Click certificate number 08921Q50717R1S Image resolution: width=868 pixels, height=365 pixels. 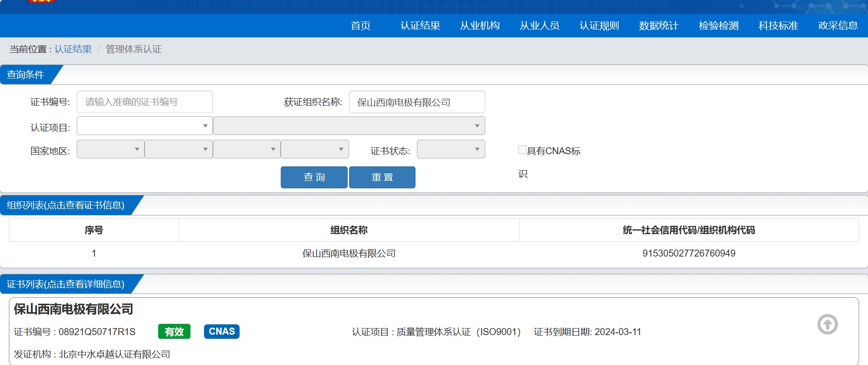pyautogui.click(x=97, y=332)
